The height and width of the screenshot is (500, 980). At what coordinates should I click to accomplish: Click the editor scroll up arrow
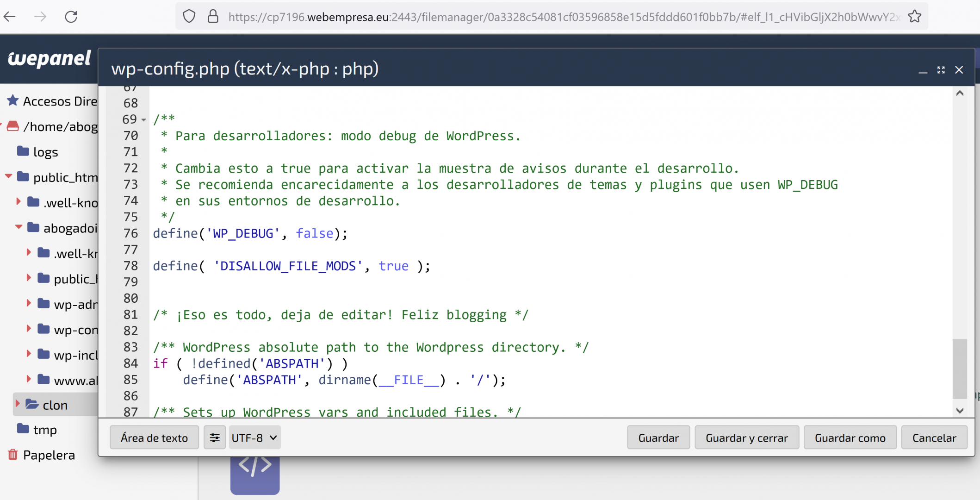click(x=960, y=94)
